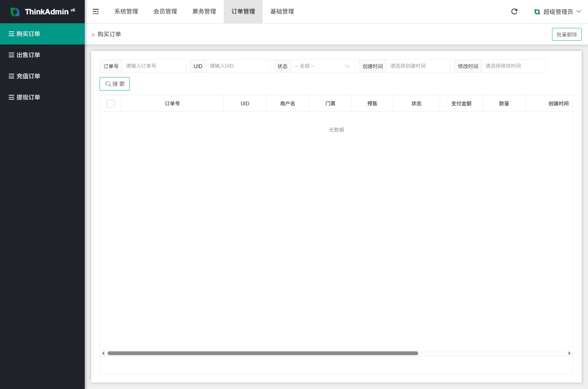The image size is (588, 389).
Task: Focus the UID input field
Action: tap(238, 66)
